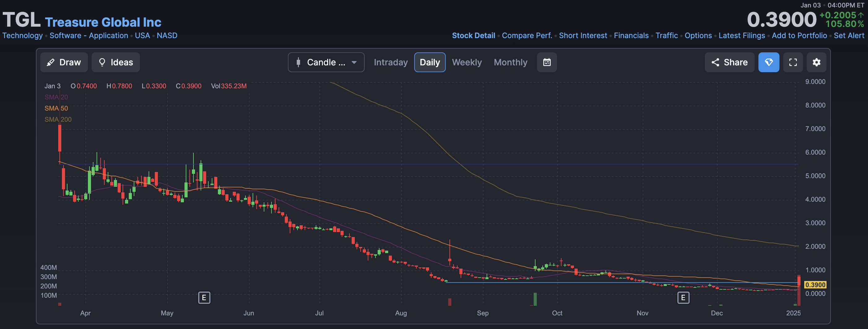Viewport: 868px width, 329px height.
Task: Toggle SMA 50 indicator label
Action: click(56, 108)
